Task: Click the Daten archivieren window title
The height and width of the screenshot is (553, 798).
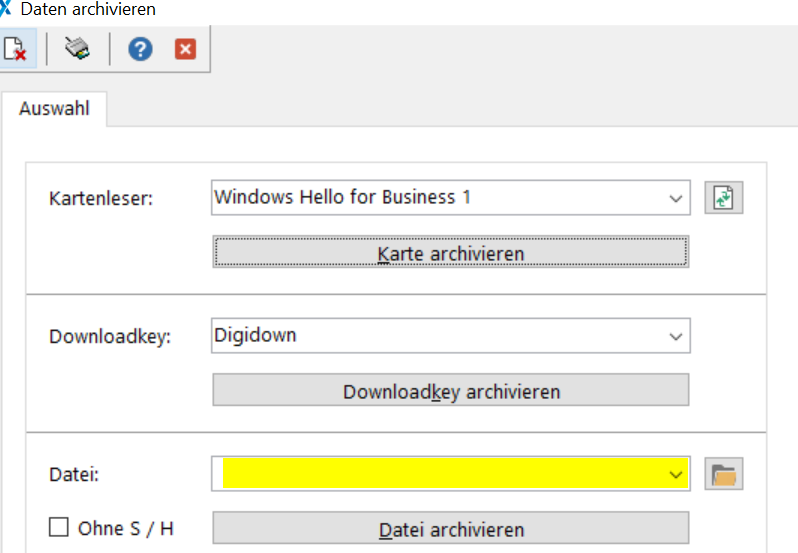Action: point(88,9)
